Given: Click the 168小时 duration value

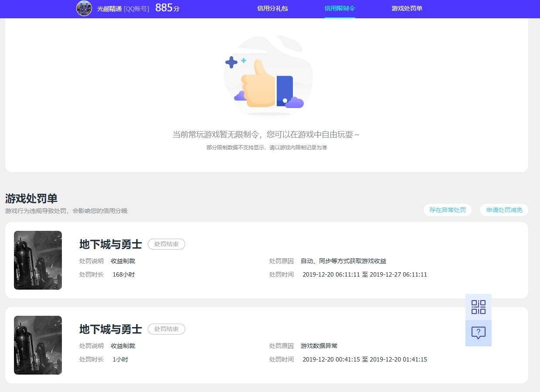Looking at the screenshot, I should (x=124, y=274).
